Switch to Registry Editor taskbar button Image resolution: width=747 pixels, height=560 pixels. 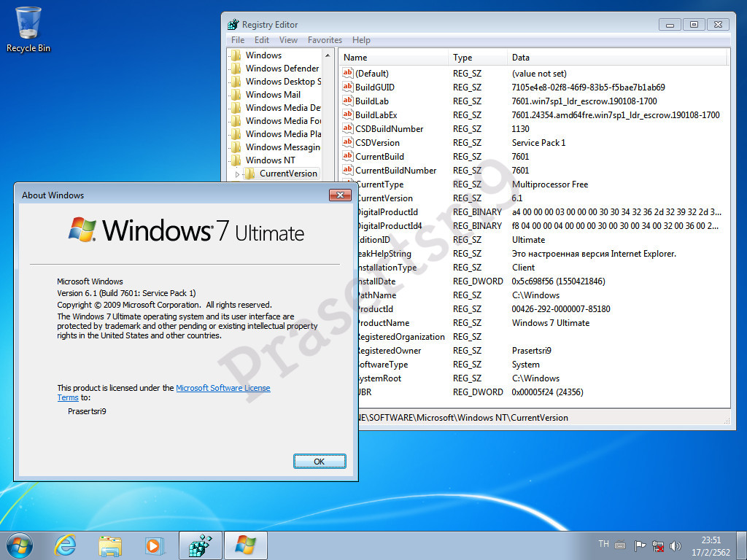tap(200, 545)
